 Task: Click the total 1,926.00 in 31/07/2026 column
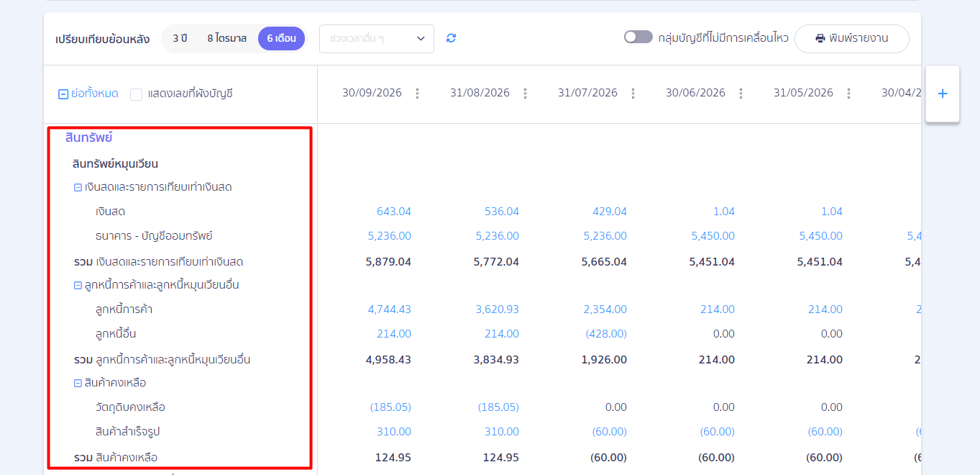(x=605, y=360)
